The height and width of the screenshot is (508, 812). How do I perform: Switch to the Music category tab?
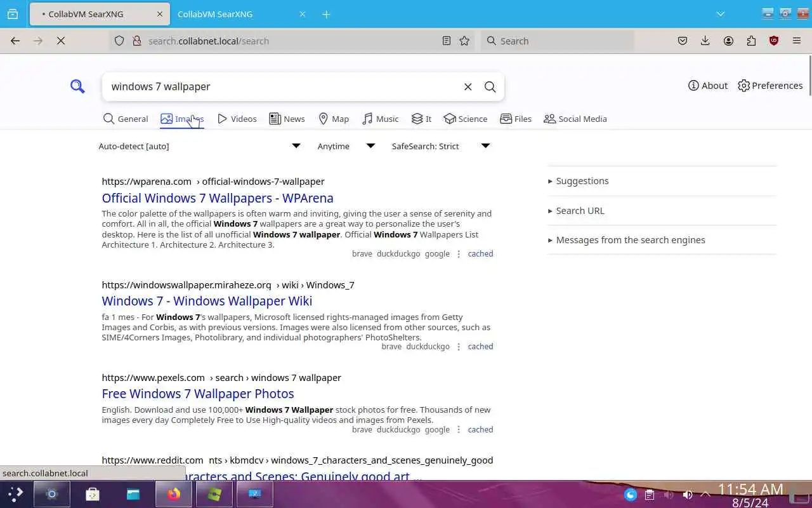click(381, 119)
